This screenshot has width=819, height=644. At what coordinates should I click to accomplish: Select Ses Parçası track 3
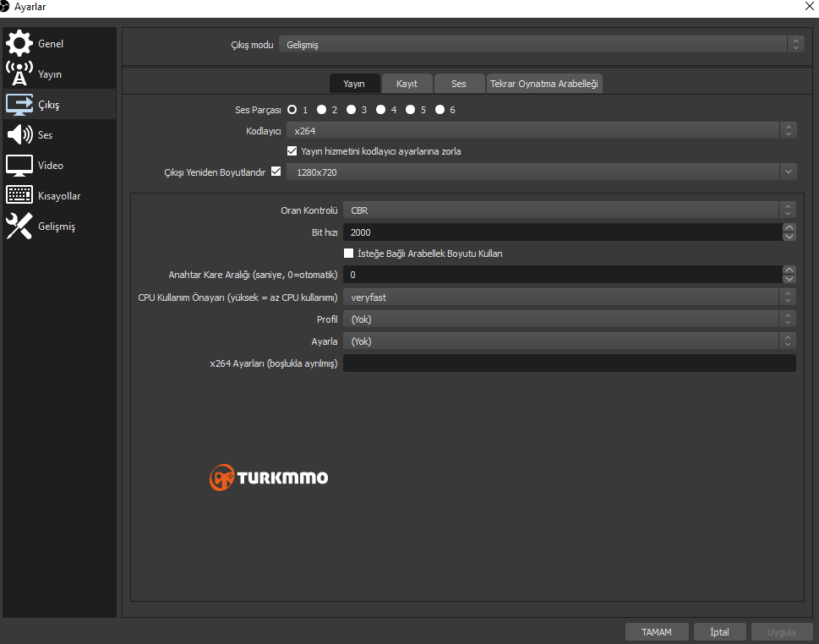click(x=351, y=110)
